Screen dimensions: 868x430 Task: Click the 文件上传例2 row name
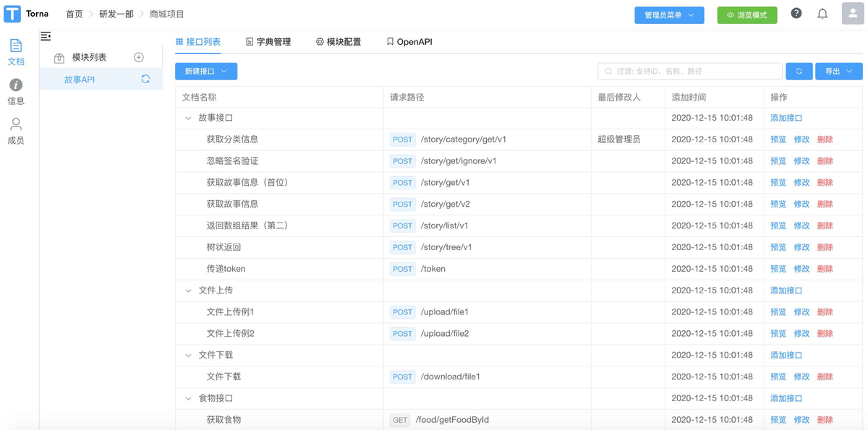[x=231, y=334]
